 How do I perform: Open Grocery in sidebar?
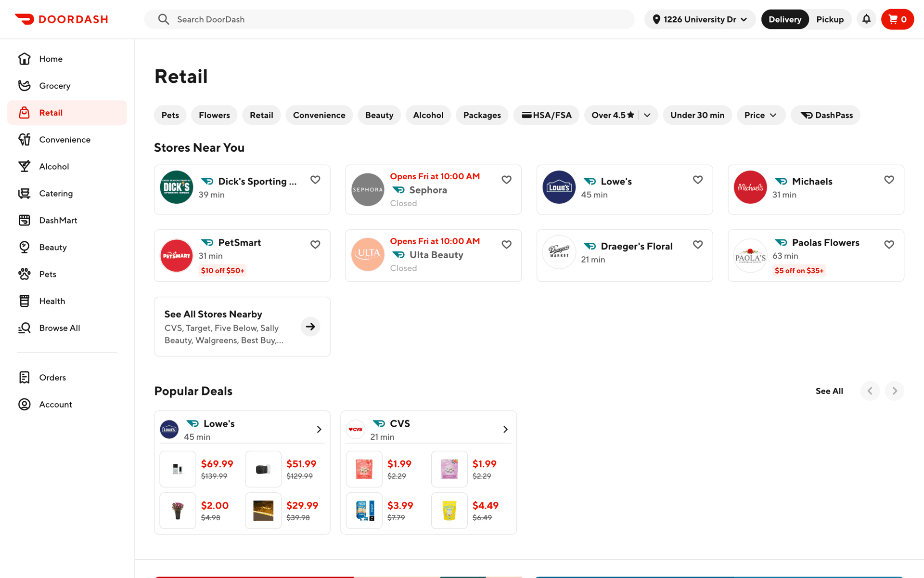pyautogui.click(x=67, y=86)
